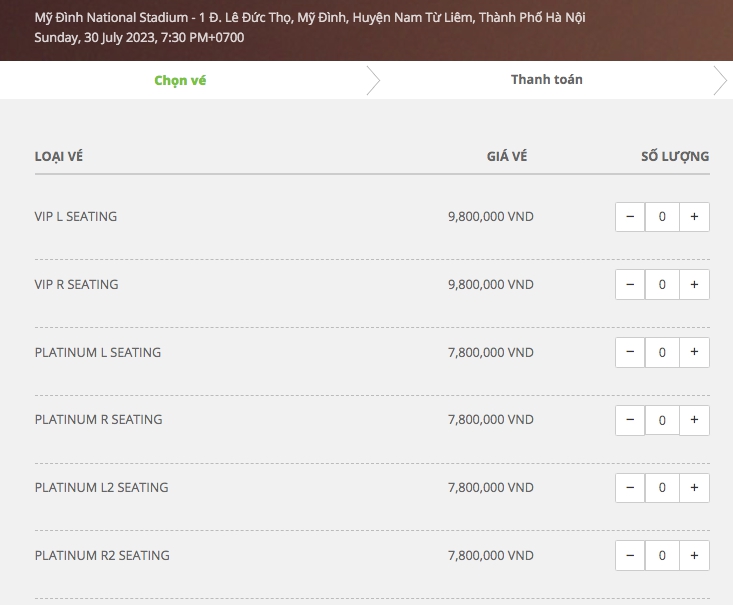The height and width of the screenshot is (605, 733).
Task: Decrease PLATINUM L2 SEATING quantity
Action: tap(630, 488)
